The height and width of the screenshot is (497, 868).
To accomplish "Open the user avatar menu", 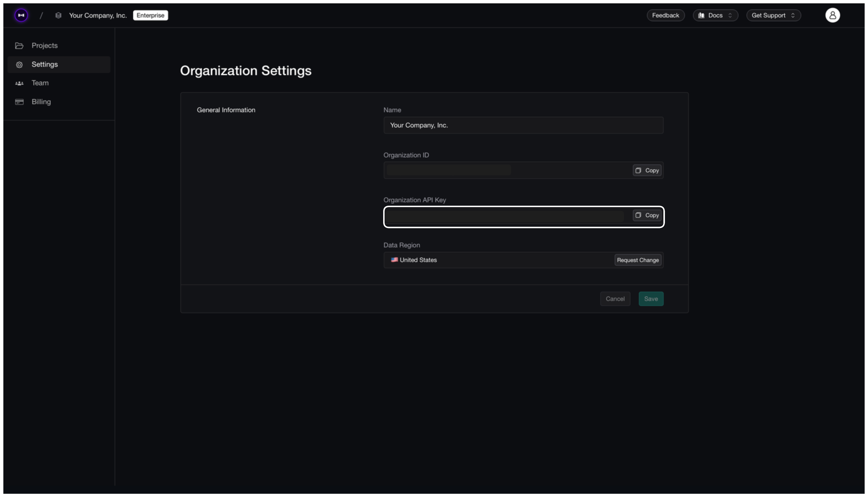I will pos(832,15).
